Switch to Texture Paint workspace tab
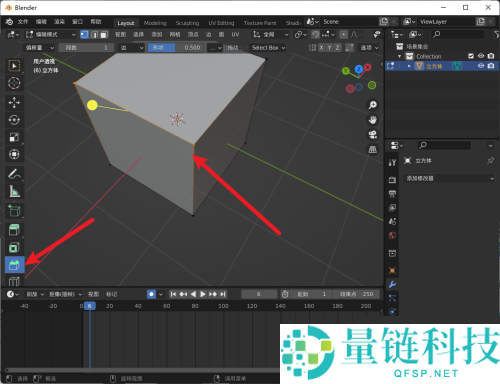The height and width of the screenshot is (384, 500). coord(260,23)
